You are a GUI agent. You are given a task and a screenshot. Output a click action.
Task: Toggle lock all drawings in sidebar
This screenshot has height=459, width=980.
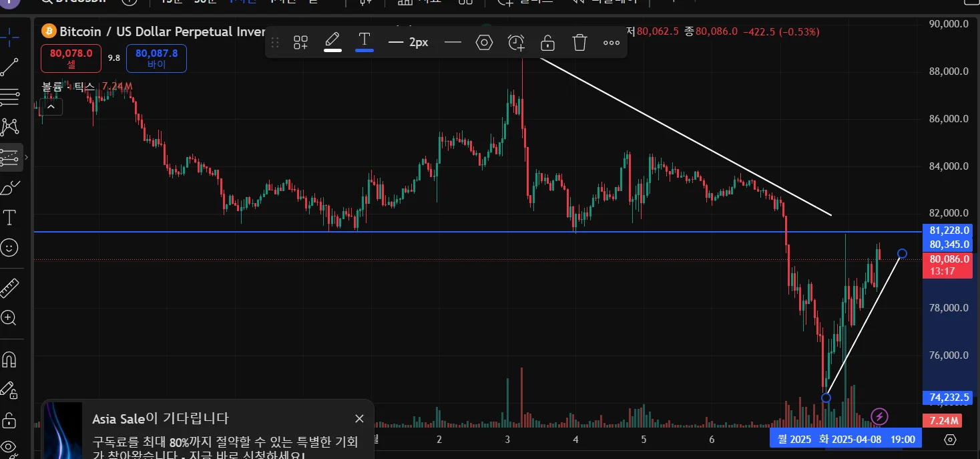pyautogui.click(x=9, y=420)
